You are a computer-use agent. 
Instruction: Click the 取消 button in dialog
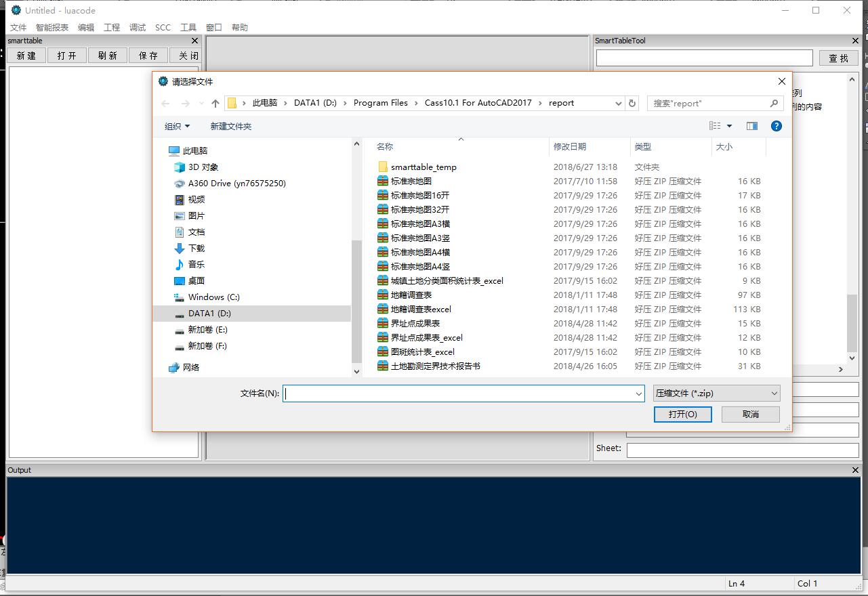coord(750,414)
